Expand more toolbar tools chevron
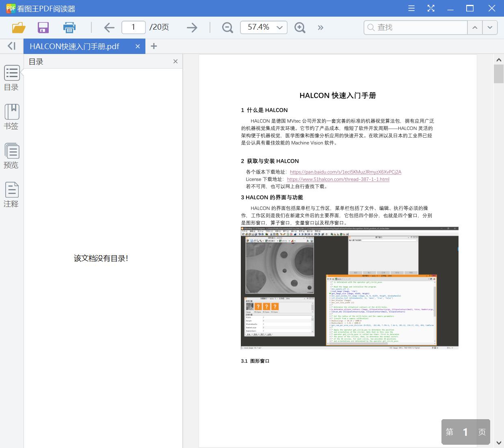Image resolution: width=504 pixels, height=448 pixels. [x=320, y=28]
